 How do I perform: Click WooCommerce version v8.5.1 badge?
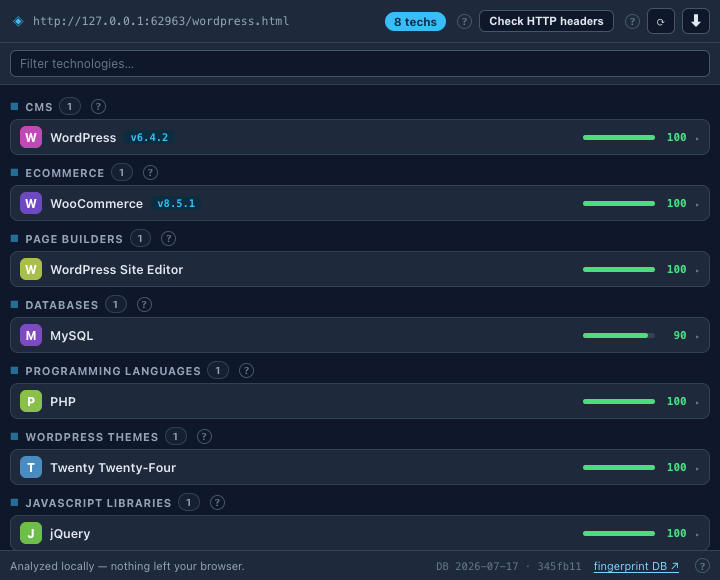(176, 203)
